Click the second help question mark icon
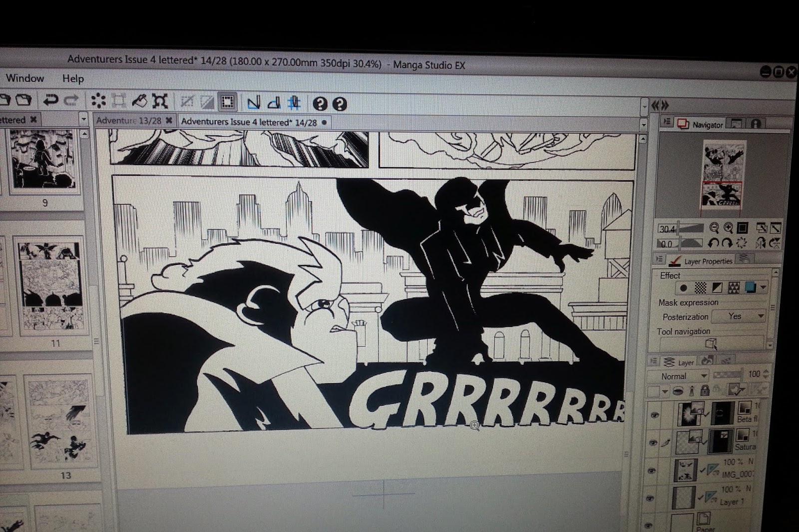 pyautogui.click(x=340, y=104)
